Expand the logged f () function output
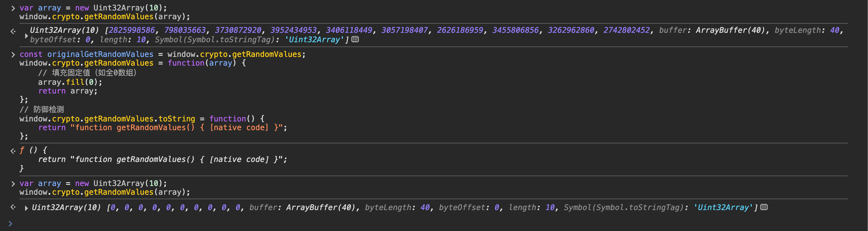The width and height of the screenshot is (868, 231). tap(22, 150)
